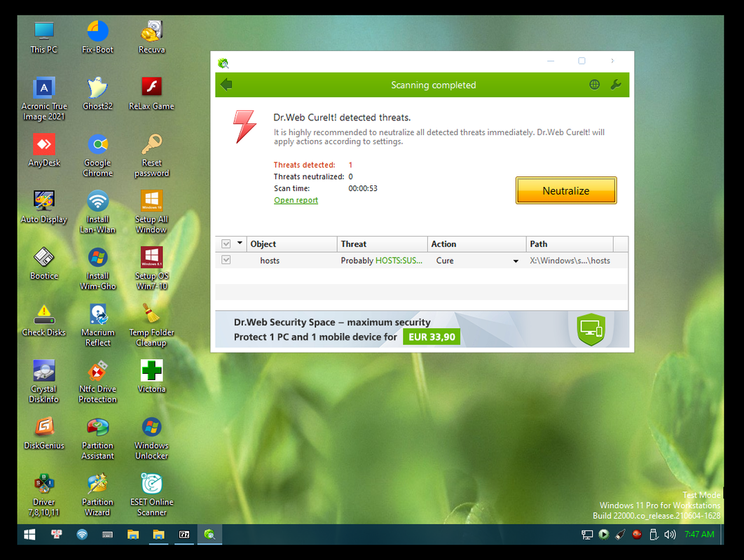
Task: Open the Cure action dropdown
Action: [516, 261]
